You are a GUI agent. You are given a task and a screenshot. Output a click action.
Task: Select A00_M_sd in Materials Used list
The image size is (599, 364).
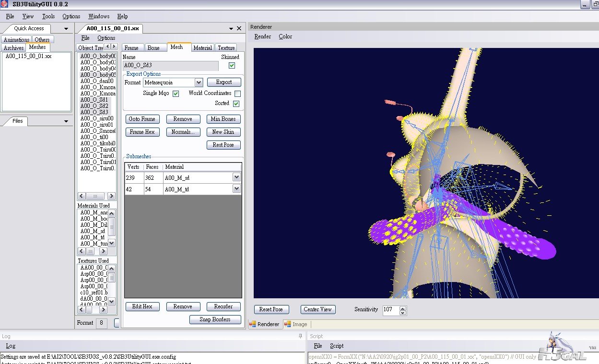coord(93,231)
